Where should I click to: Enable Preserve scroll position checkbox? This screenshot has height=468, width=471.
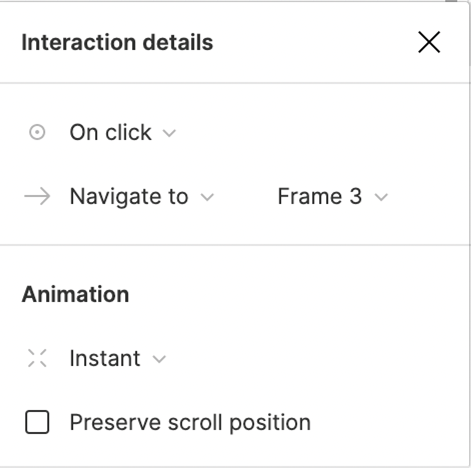37,422
